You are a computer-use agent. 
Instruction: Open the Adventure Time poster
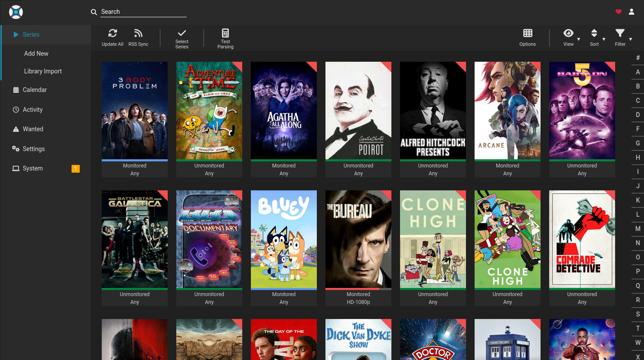[209, 111]
